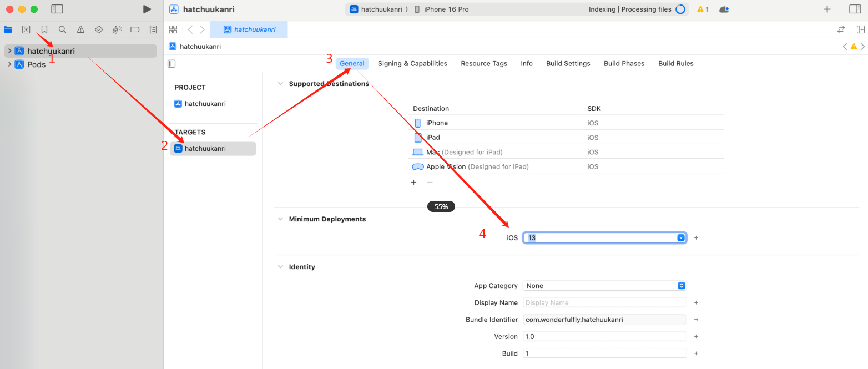Viewport: 868px width, 369px height.
Task: Open the Library with the plus button
Action: tap(827, 9)
